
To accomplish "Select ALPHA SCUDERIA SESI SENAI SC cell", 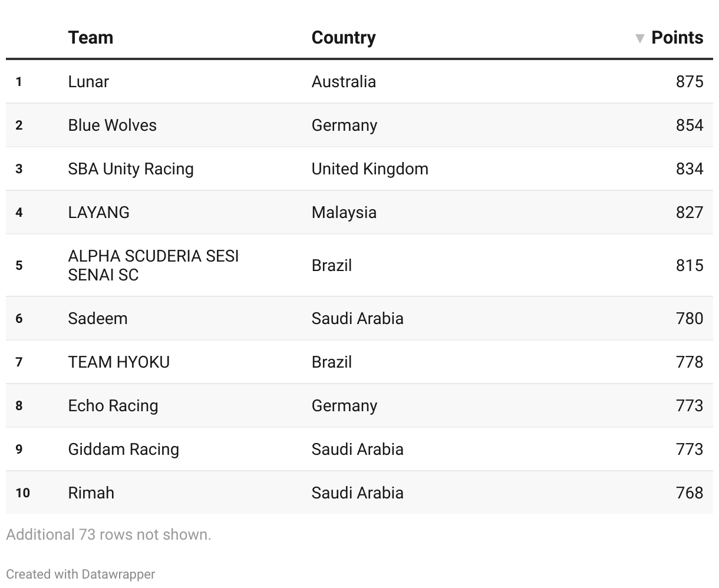I will (153, 265).
